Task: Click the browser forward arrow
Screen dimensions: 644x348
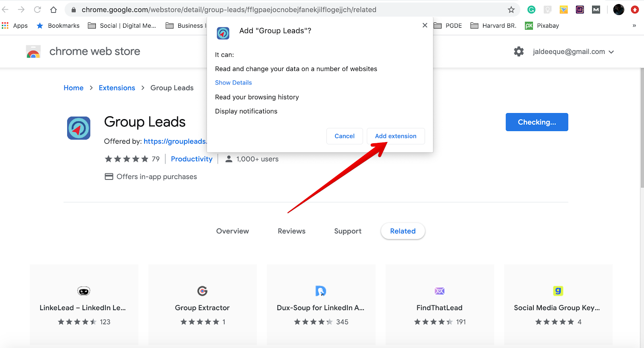Action: pos(21,10)
